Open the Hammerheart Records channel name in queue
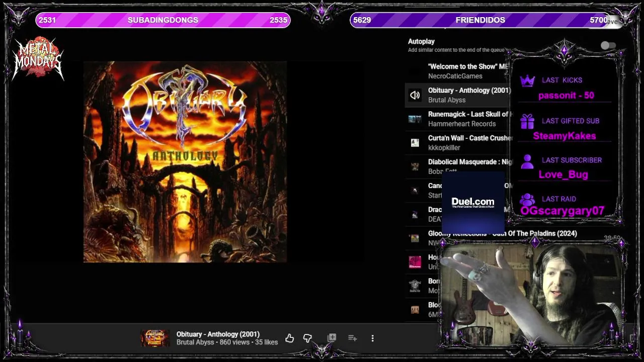Screen dimensions: 644x362 pyautogui.click(x=462, y=124)
